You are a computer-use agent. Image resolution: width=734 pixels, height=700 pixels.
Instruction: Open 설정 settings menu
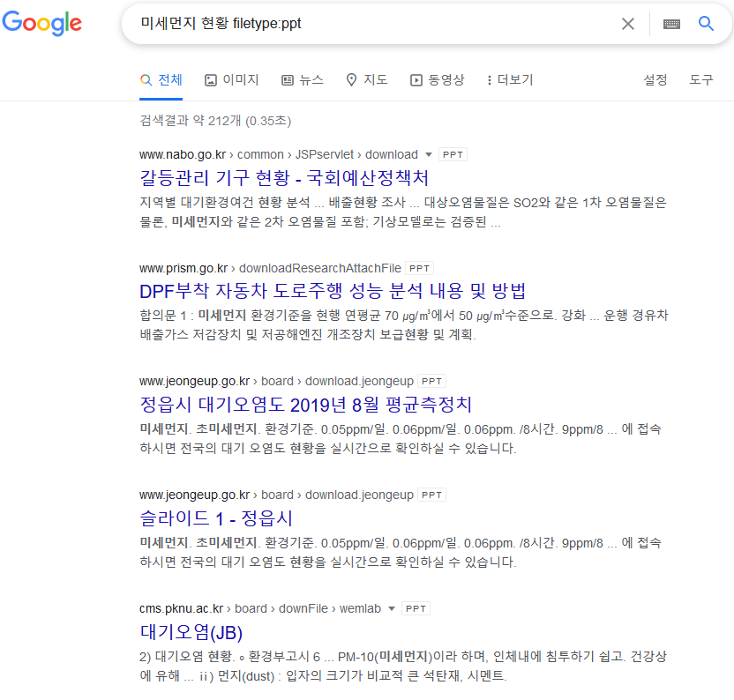pos(655,80)
